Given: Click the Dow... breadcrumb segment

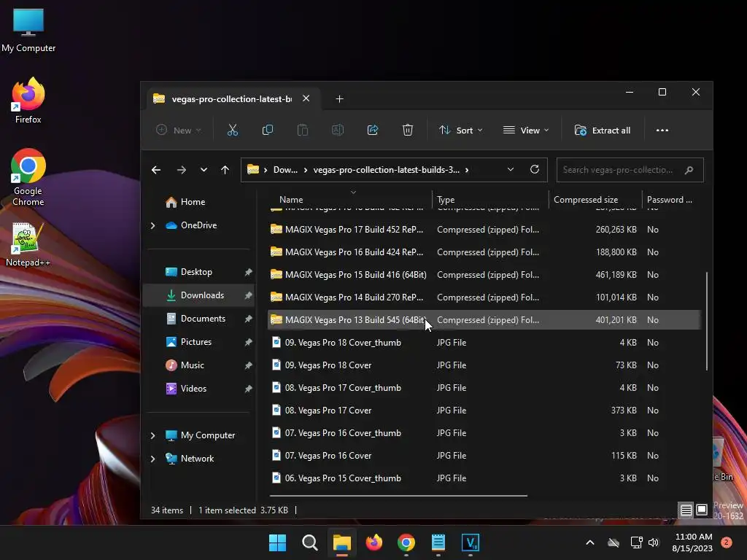Looking at the screenshot, I should coord(285,170).
